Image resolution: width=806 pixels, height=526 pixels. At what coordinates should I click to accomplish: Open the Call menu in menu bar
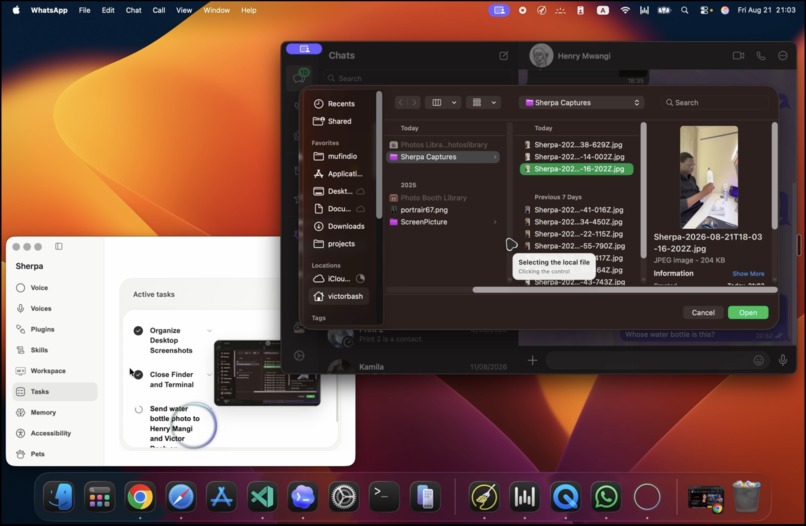pyautogui.click(x=158, y=10)
